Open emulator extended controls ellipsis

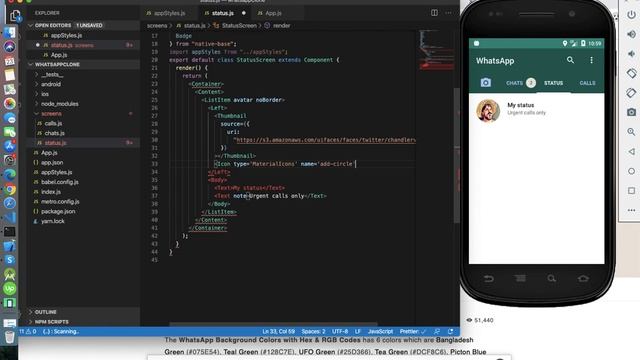tap(631, 210)
